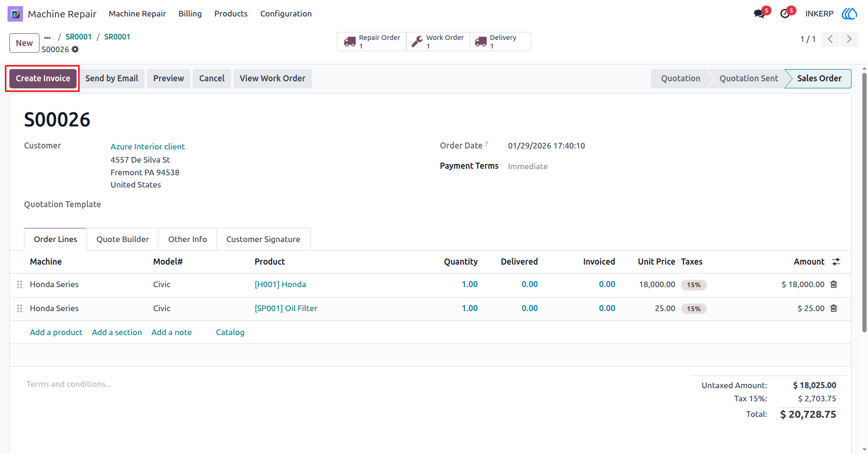
Task: Select the Order Lines tab
Action: click(55, 239)
